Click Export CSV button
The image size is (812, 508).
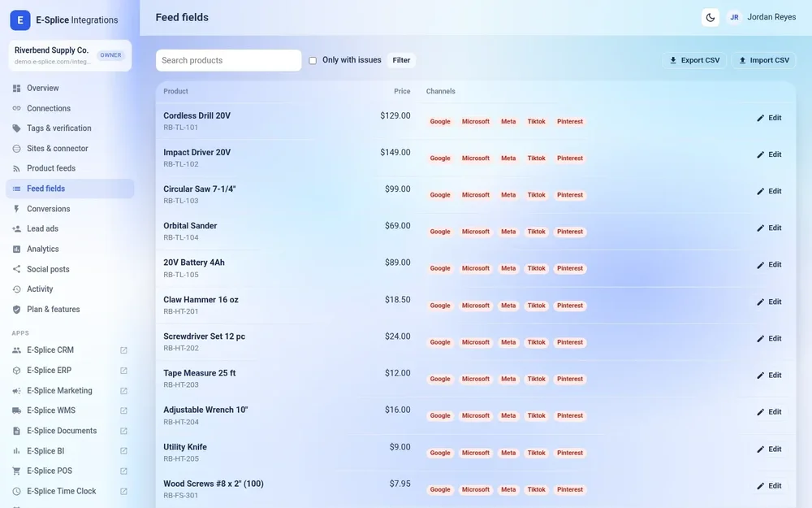pyautogui.click(x=694, y=60)
